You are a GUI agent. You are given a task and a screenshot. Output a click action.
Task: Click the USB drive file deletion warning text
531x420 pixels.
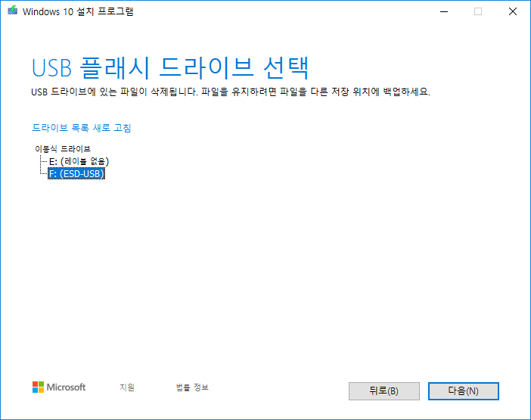(231, 92)
